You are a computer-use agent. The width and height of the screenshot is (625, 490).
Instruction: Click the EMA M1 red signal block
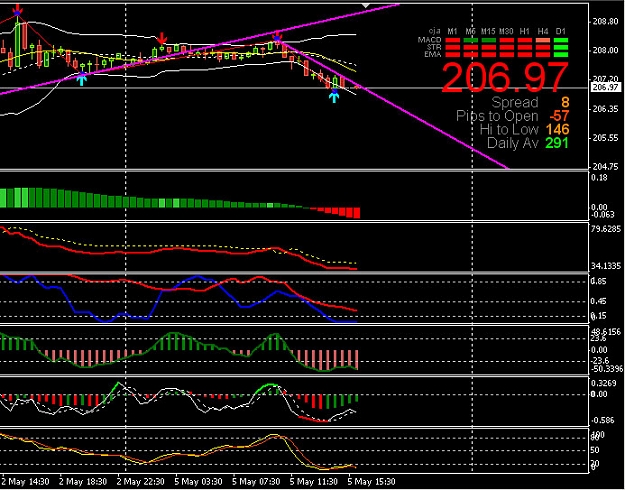[452, 54]
